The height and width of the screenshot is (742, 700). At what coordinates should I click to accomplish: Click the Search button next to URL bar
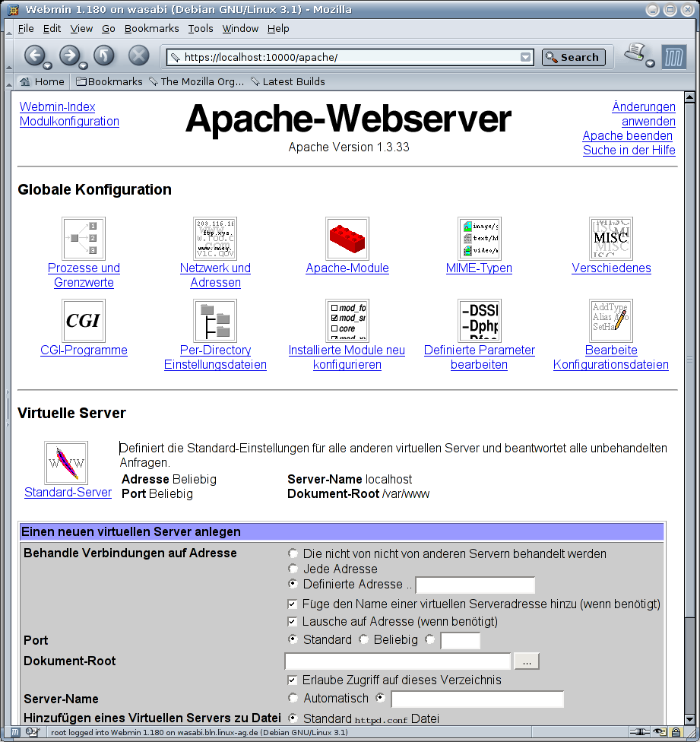573,57
